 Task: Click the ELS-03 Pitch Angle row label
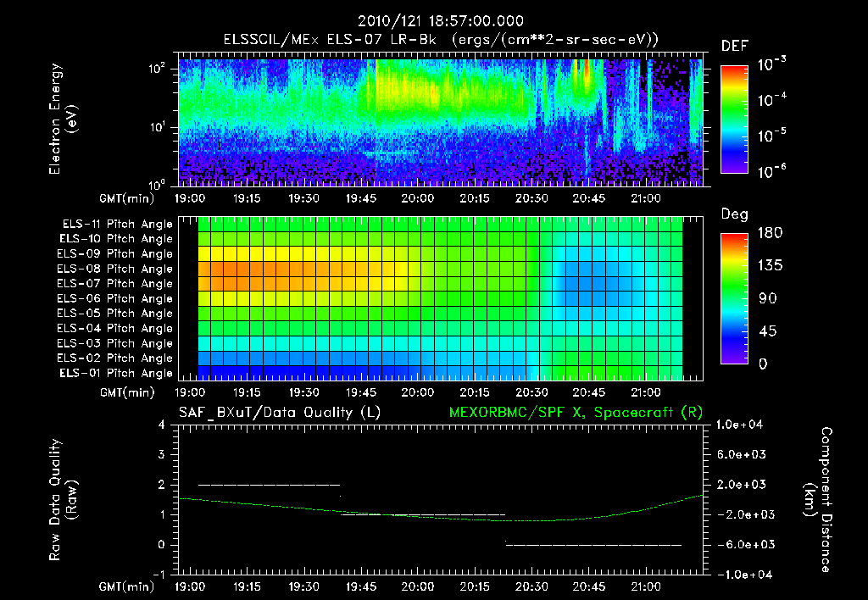pos(114,343)
